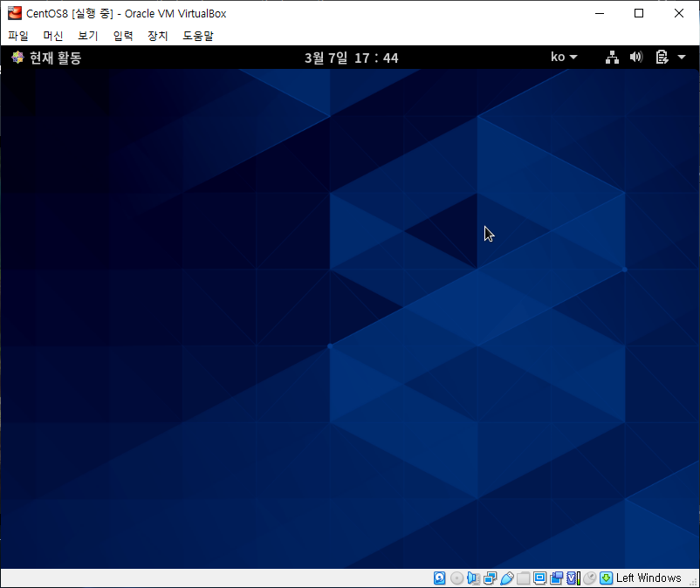The image size is (700, 588).
Task: Click the CentOS logo beside 현재 활동
Action: click(x=17, y=57)
